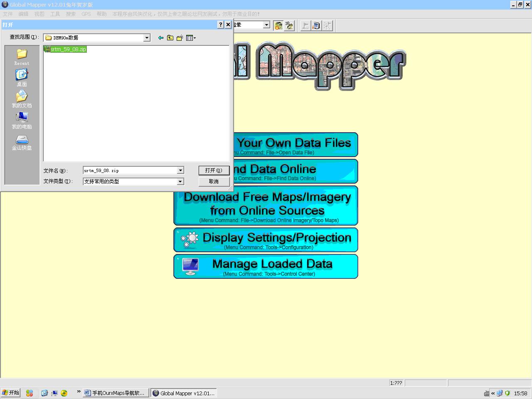The image size is (532, 399).
Task: Click the 打开(O) open button
Action: click(214, 170)
